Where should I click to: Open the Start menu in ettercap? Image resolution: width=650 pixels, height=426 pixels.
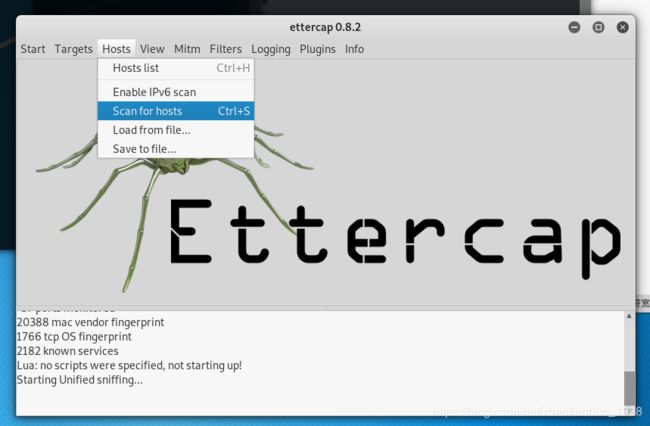tap(33, 49)
